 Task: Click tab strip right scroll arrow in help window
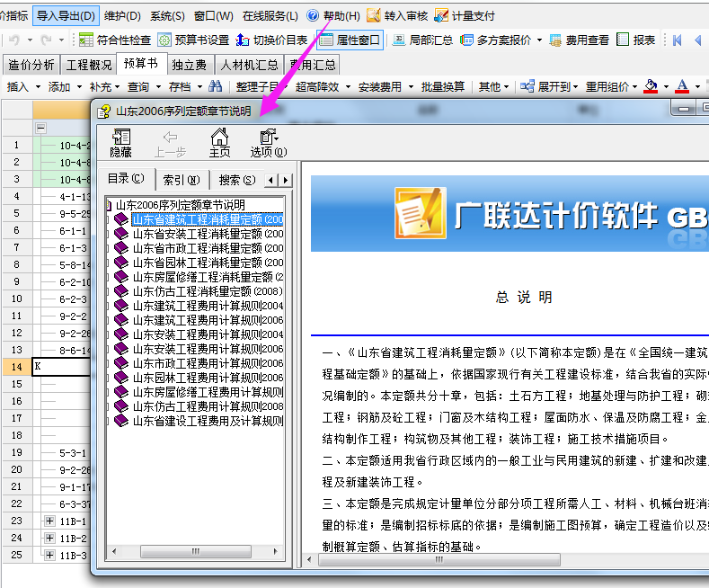[286, 180]
